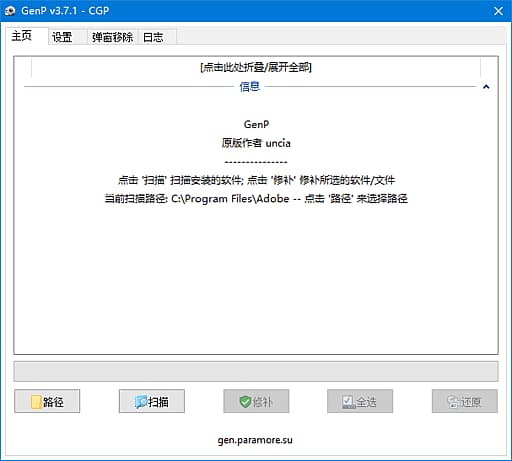Click the GenP app icon in title bar
The image size is (512, 461).
(10, 11)
